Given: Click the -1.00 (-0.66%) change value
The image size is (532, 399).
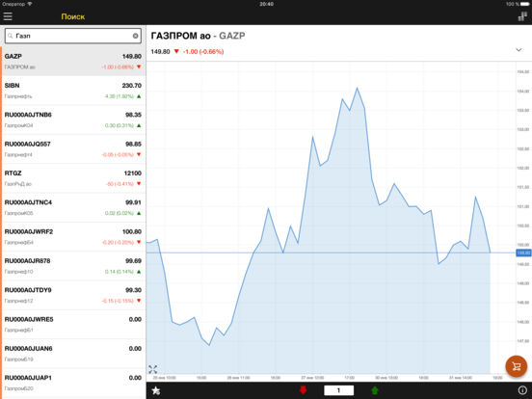Looking at the screenshot, I should coord(203,52).
